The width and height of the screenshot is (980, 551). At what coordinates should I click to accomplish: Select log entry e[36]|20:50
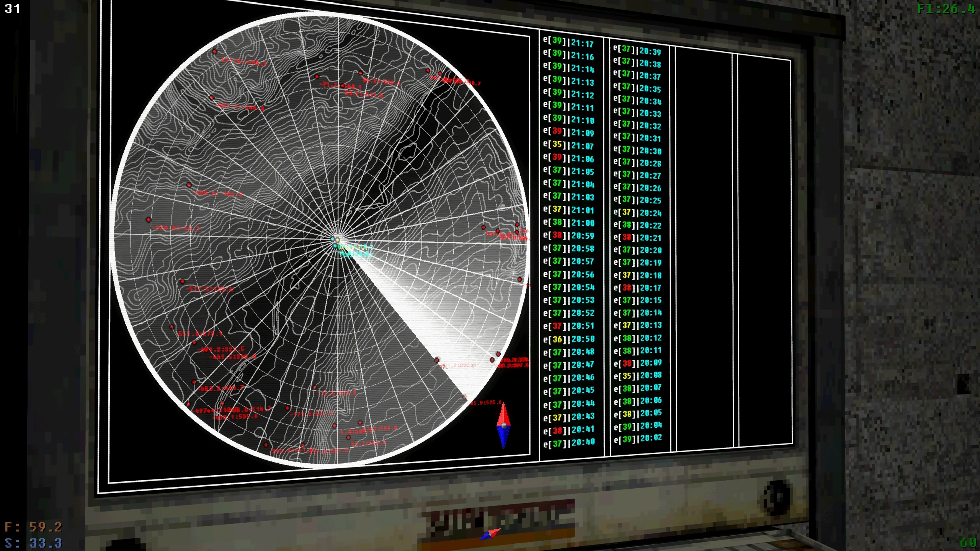(x=569, y=339)
